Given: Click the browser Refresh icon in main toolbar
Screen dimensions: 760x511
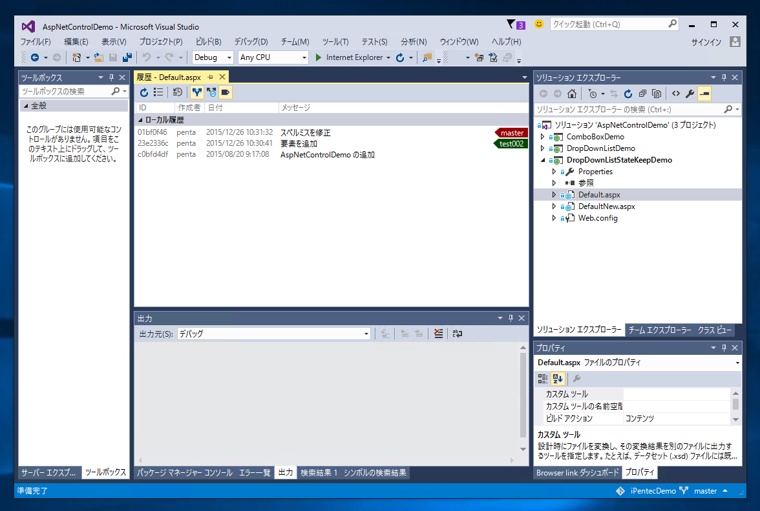Looking at the screenshot, I should [400, 58].
